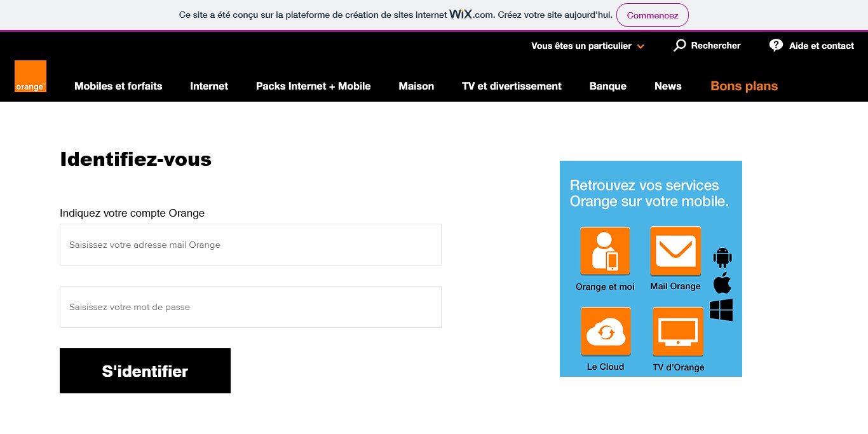Open Banque menu item

pyautogui.click(x=608, y=86)
